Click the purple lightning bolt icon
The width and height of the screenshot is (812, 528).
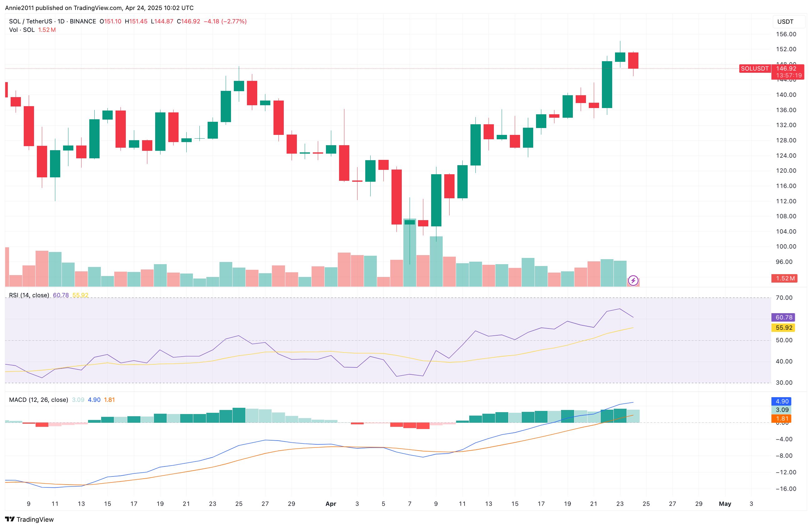click(x=633, y=281)
